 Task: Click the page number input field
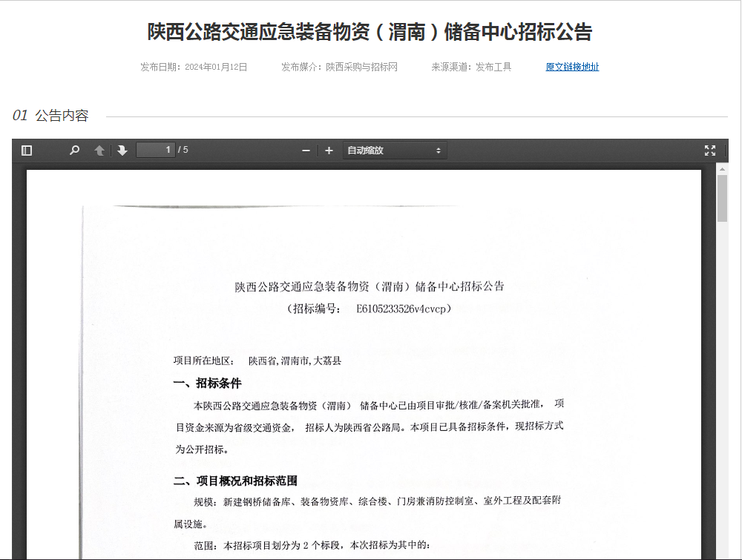click(x=155, y=150)
